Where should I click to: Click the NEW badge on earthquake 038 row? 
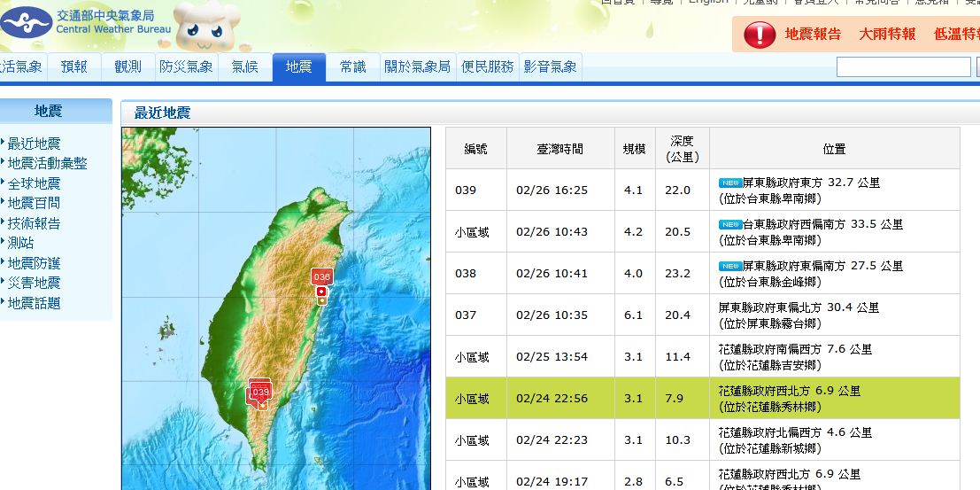click(x=729, y=266)
